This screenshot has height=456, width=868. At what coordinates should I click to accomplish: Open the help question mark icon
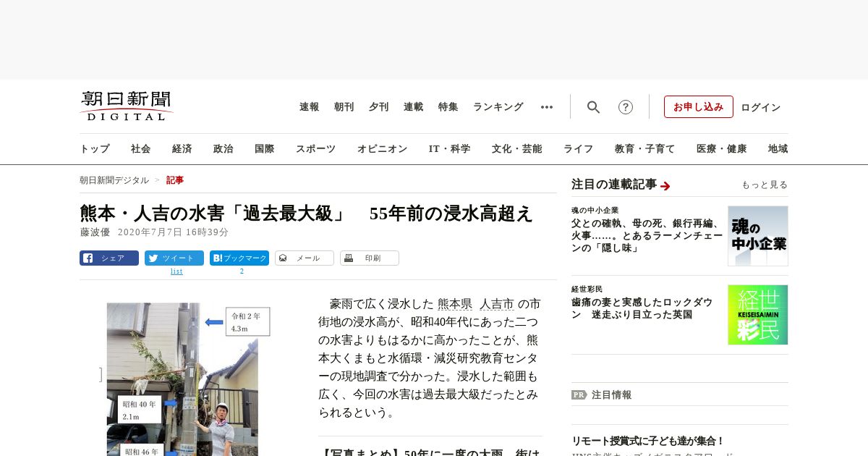(x=626, y=107)
